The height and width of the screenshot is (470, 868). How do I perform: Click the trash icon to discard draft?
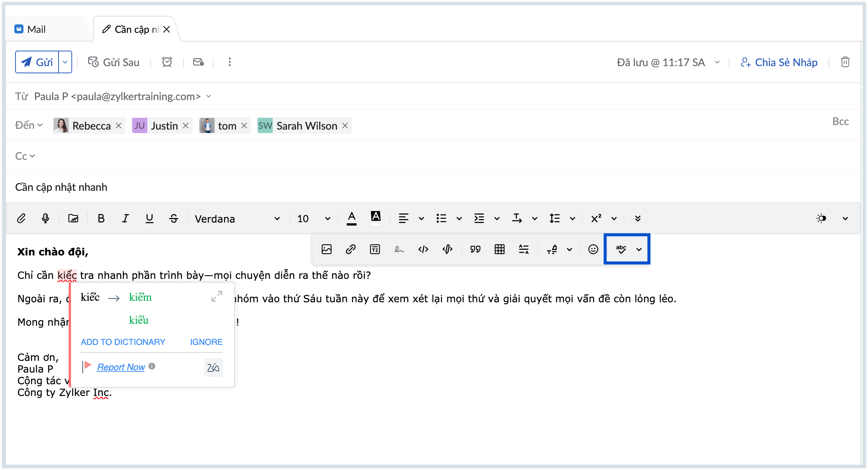click(845, 62)
